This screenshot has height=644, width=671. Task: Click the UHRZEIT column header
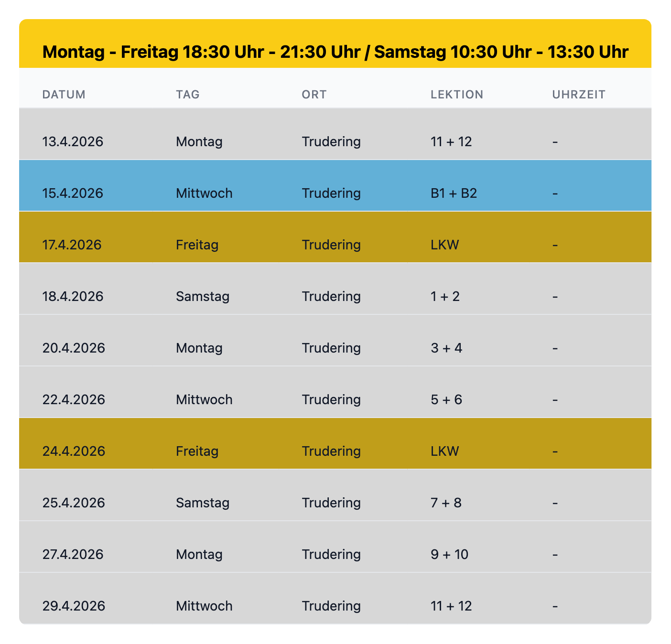coord(579,94)
